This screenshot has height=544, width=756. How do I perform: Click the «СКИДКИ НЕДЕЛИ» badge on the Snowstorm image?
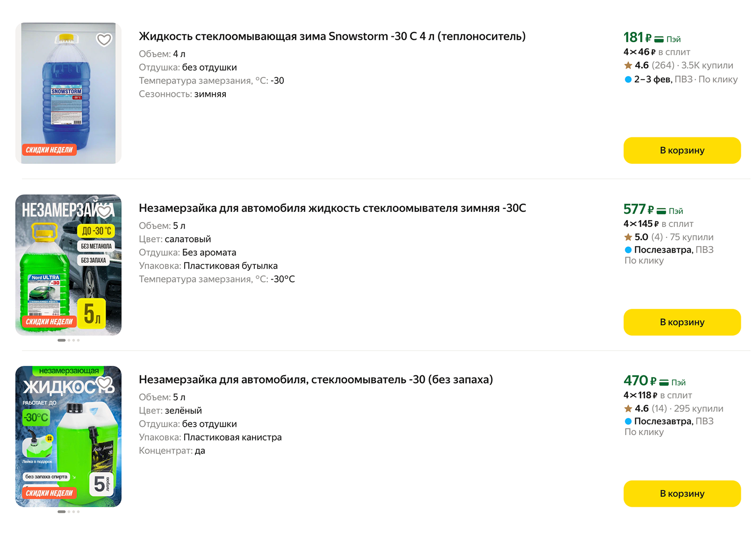[x=49, y=150]
